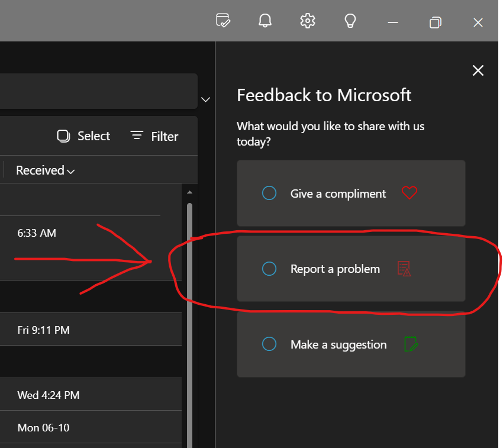
Task: Click the Select stacked squares icon
Action: [63, 136]
